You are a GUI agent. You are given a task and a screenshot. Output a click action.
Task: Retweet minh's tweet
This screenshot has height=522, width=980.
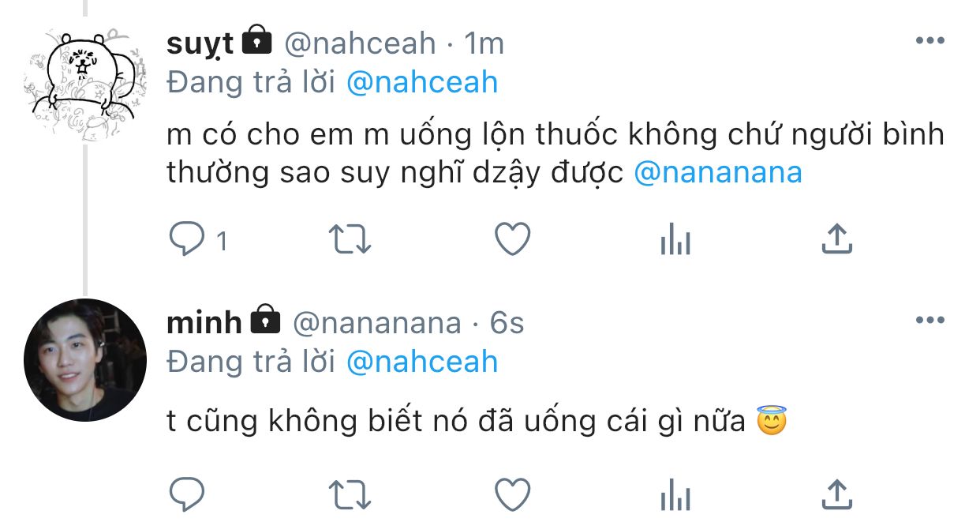(x=349, y=494)
